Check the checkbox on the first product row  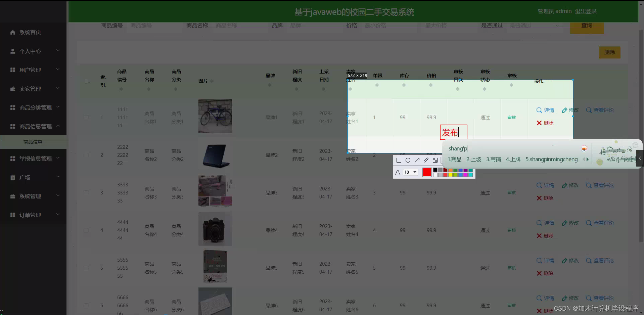point(86,117)
